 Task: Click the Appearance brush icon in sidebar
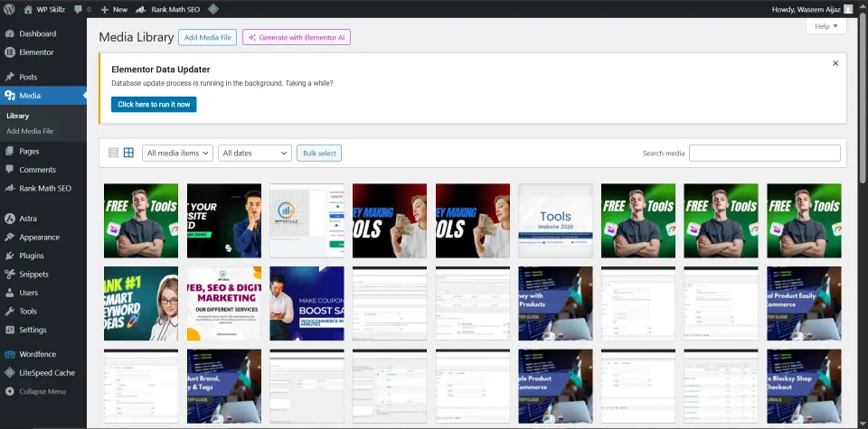[9, 238]
